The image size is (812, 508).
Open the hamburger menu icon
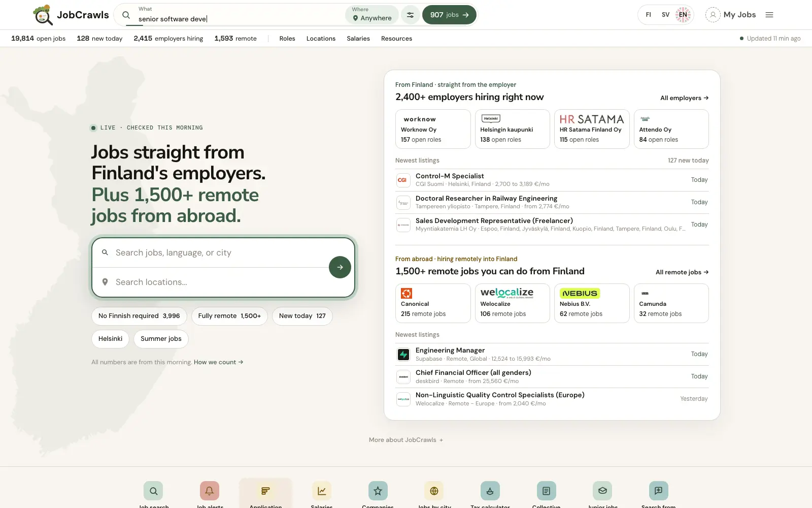click(x=769, y=15)
